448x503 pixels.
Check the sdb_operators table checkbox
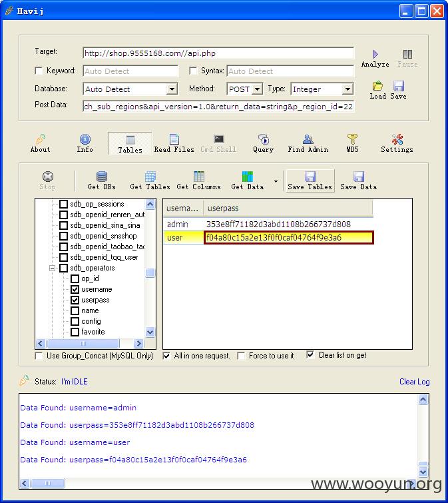coord(63,268)
